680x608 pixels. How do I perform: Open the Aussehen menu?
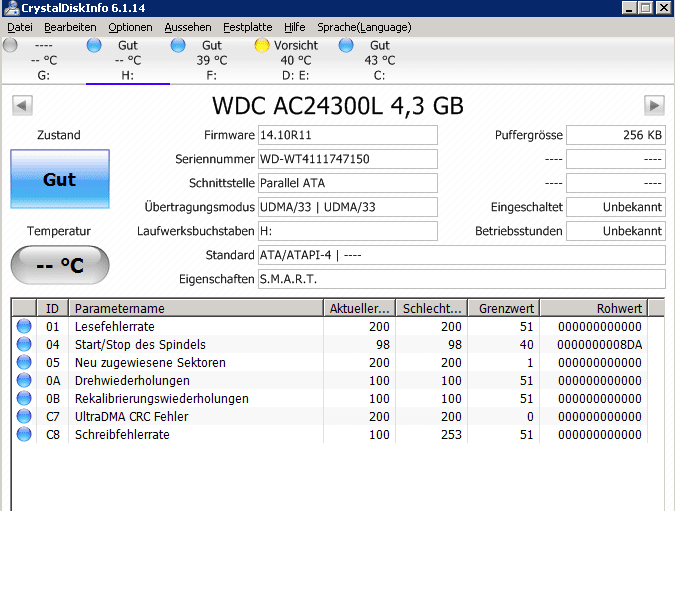pyautogui.click(x=188, y=27)
